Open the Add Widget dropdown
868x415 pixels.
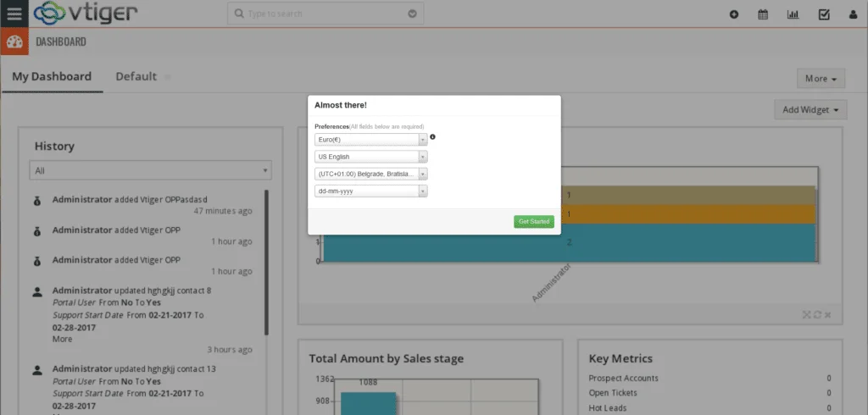810,109
